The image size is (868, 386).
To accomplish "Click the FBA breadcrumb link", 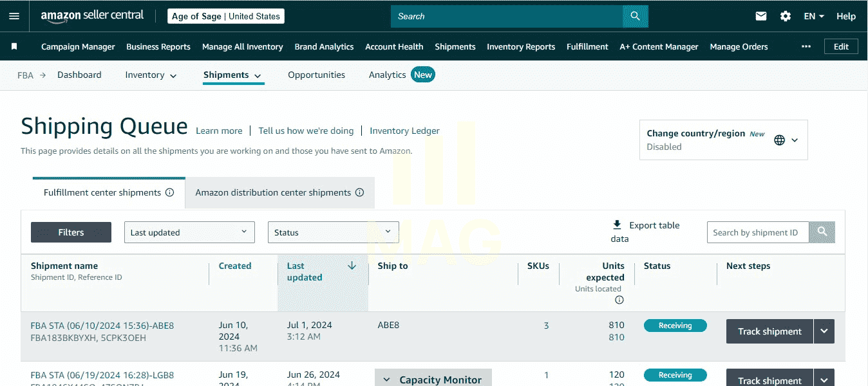I will 25,75.
